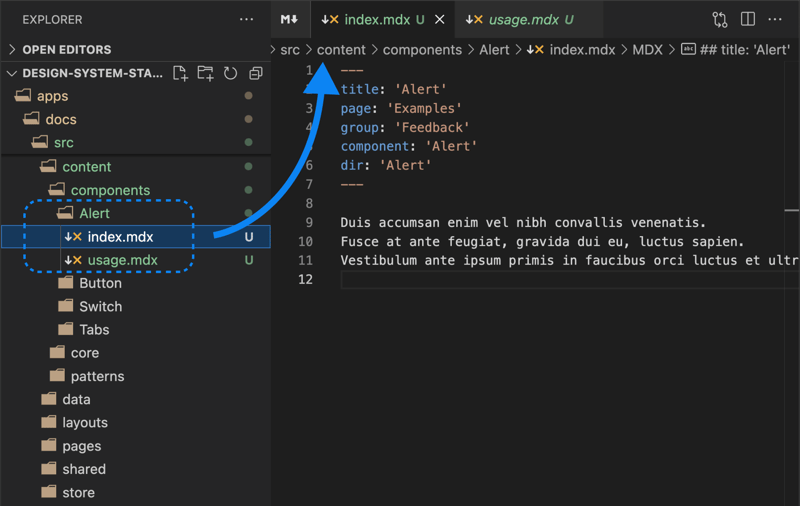Click the index.mdx breadcrumb
800x506 pixels.
click(571, 50)
